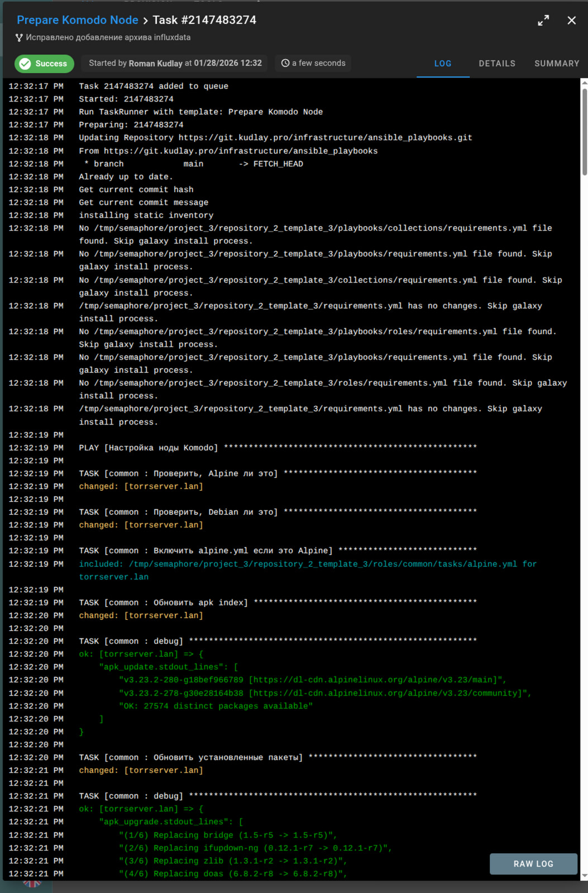Image resolution: width=588 pixels, height=893 pixels.
Task: Click the checkmark icon in Success badge
Action: [25, 64]
